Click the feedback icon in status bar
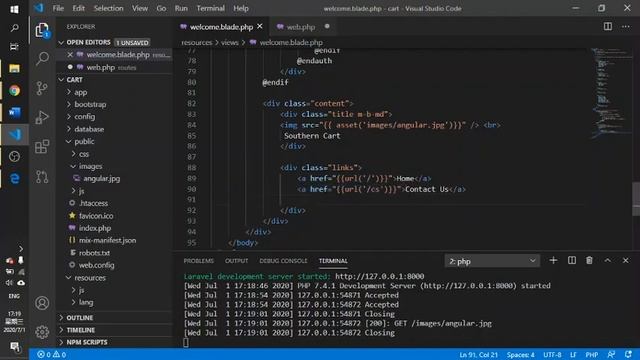Image resolution: width=640 pixels, height=360 pixels. [611, 355]
